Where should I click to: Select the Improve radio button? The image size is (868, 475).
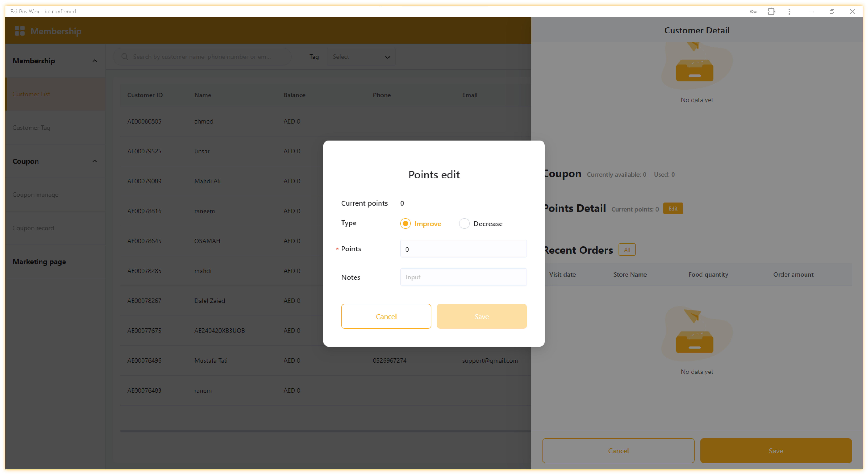pyautogui.click(x=405, y=224)
